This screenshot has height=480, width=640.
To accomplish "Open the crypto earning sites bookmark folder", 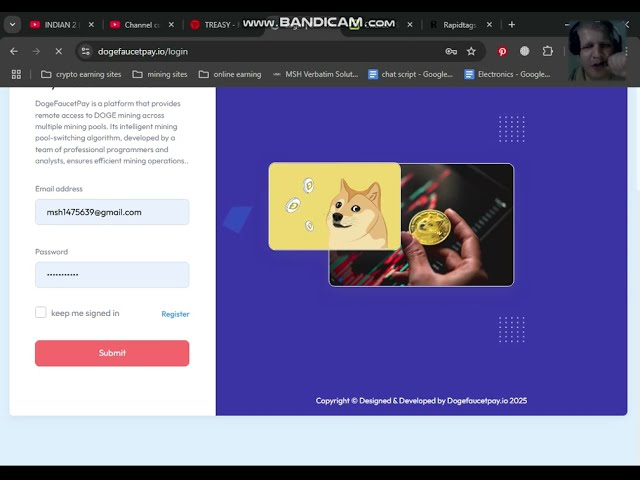I will [81, 74].
